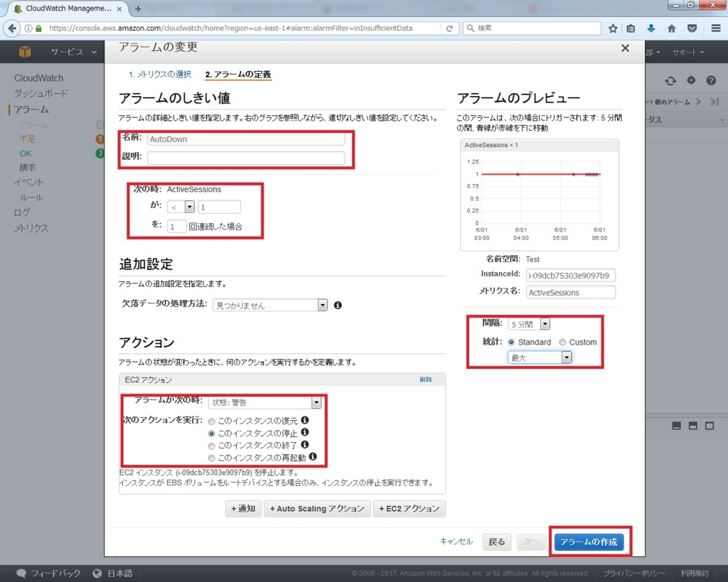This screenshot has width=728, height=582.
Task: Switch to step 1 metric selection tab
Action: [x=160, y=74]
